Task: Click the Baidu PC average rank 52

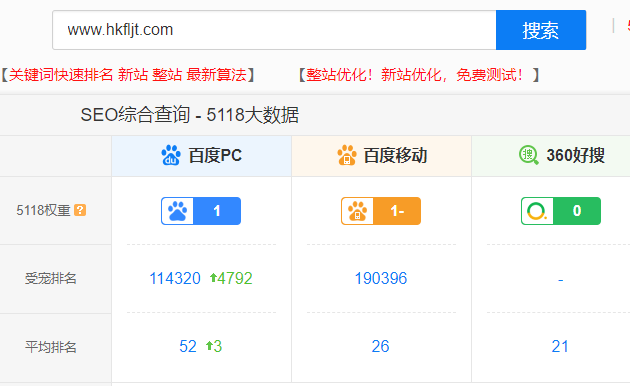Action: pyautogui.click(x=188, y=346)
